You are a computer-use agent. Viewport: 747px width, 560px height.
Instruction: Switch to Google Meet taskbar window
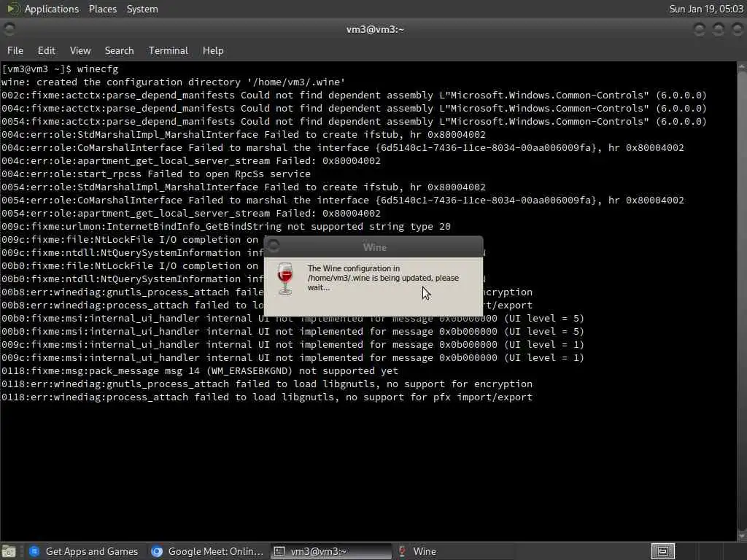tap(207, 551)
